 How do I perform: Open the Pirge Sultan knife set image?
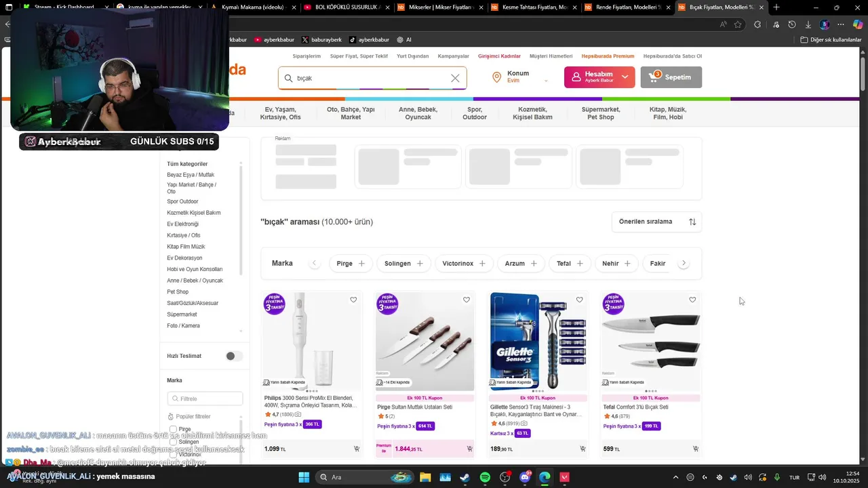pos(425,342)
